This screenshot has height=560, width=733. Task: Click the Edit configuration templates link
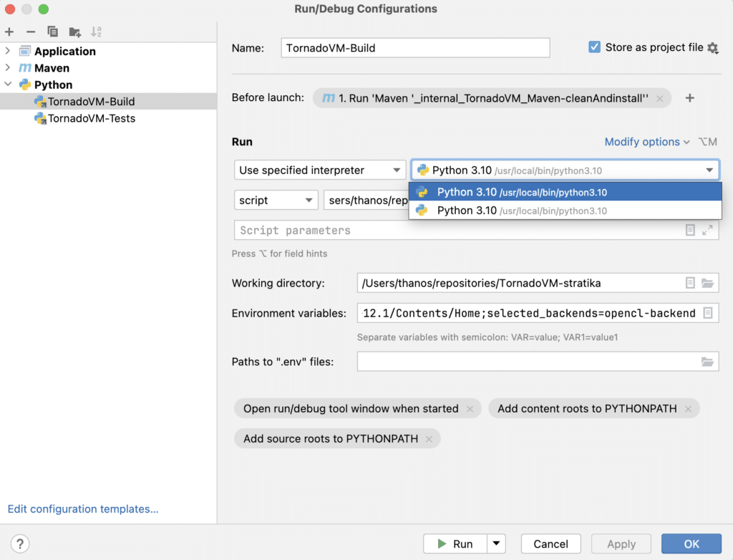click(83, 509)
